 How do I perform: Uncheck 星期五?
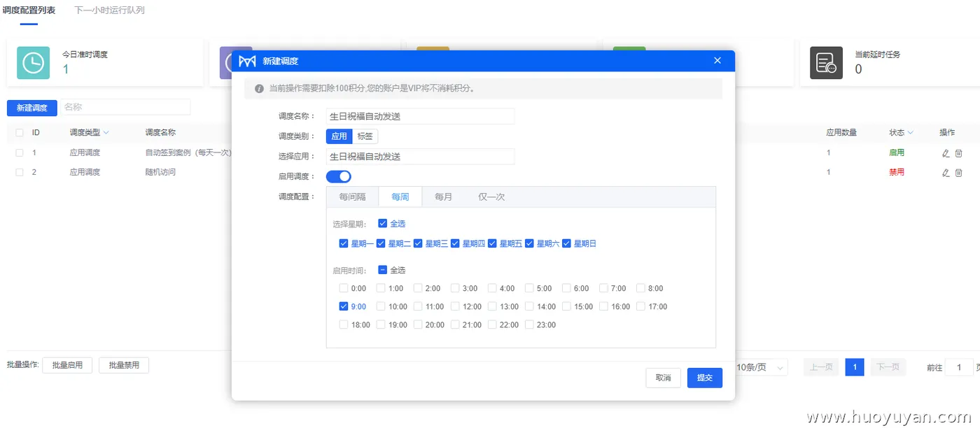493,244
